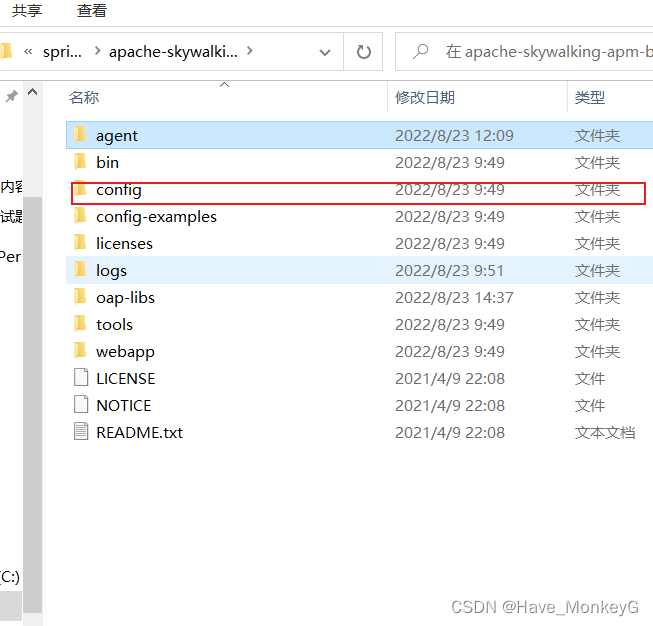Screen dimensions: 653x626
Task: Select the oap-libs folder name
Action: (125, 298)
